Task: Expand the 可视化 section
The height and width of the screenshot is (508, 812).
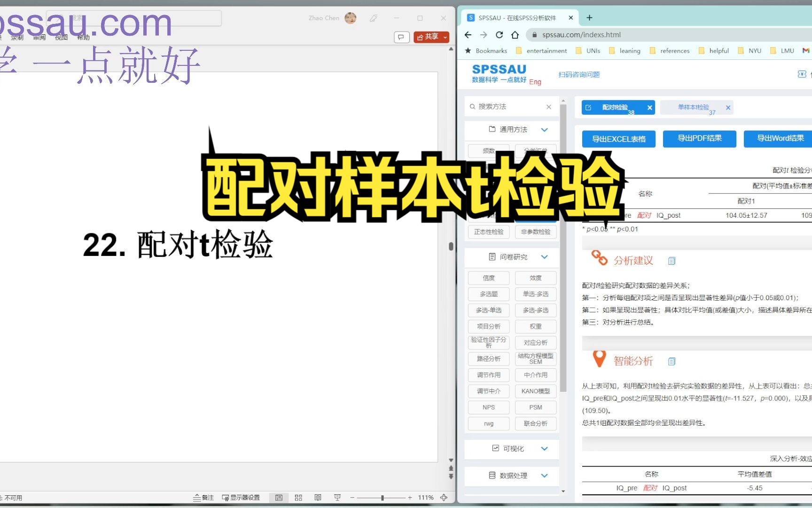Action: click(x=545, y=448)
